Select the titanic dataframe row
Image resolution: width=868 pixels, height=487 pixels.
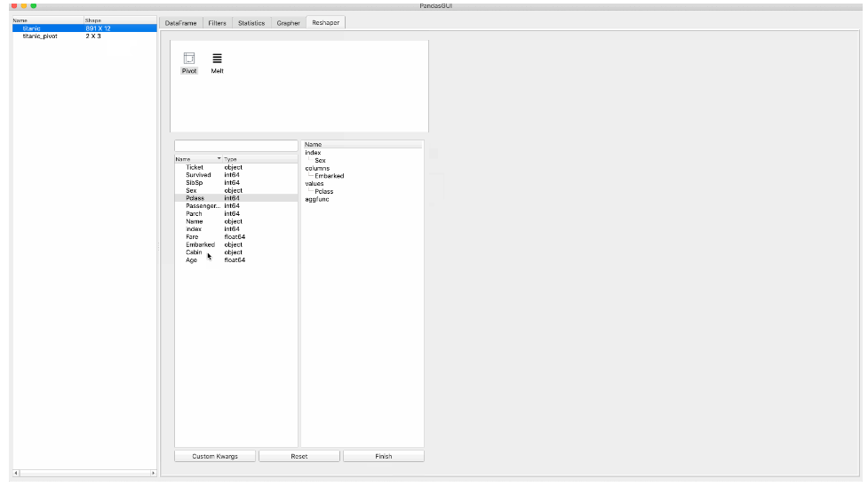tap(84, 28)
